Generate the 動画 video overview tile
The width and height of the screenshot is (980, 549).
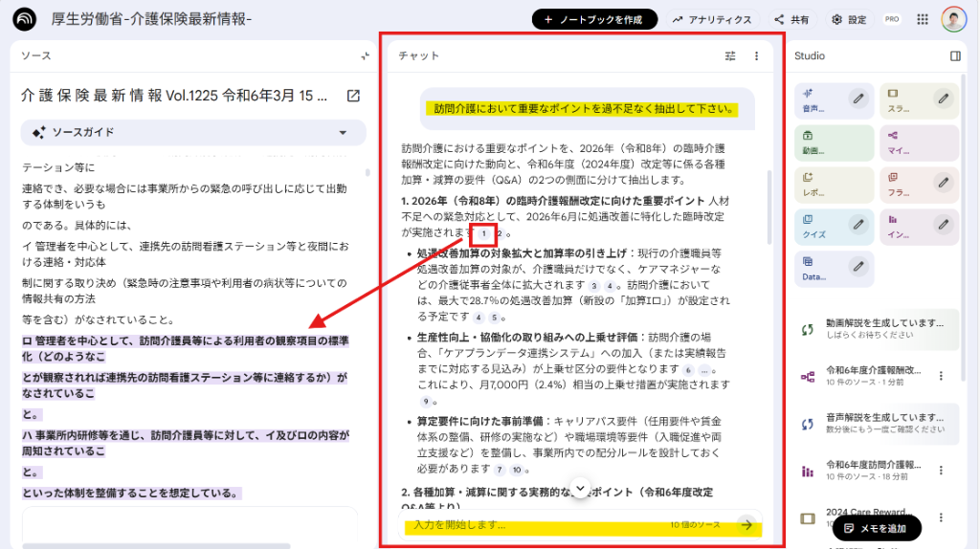pyautogui.click(x=834, y=143)
